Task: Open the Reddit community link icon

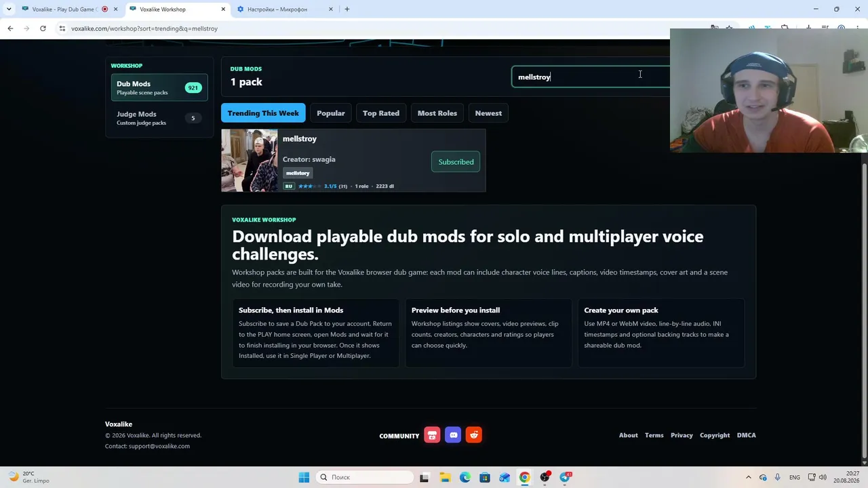Action: point(474,435)
